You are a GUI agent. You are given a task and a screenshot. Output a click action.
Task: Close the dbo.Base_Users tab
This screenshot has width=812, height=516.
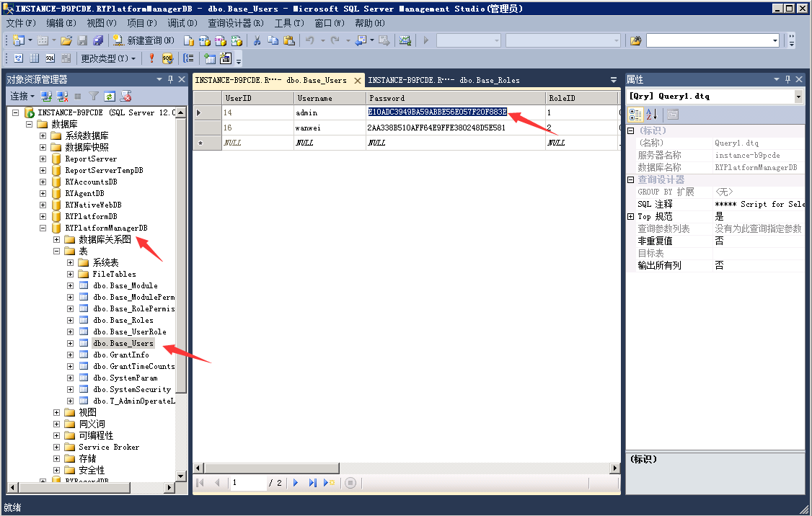(357, 81)
